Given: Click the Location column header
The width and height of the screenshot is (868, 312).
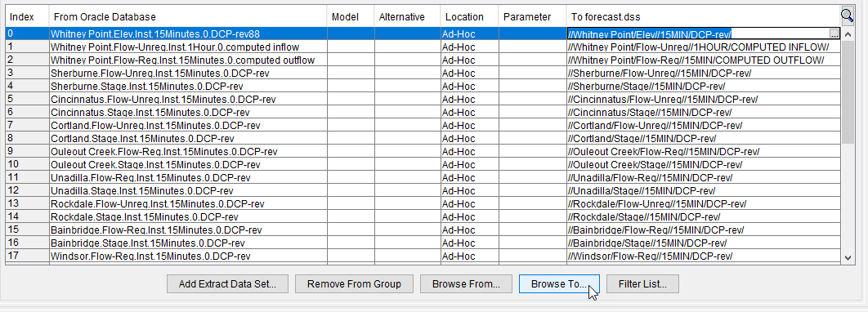Looking at the screenshot, I should coord(469,17).
